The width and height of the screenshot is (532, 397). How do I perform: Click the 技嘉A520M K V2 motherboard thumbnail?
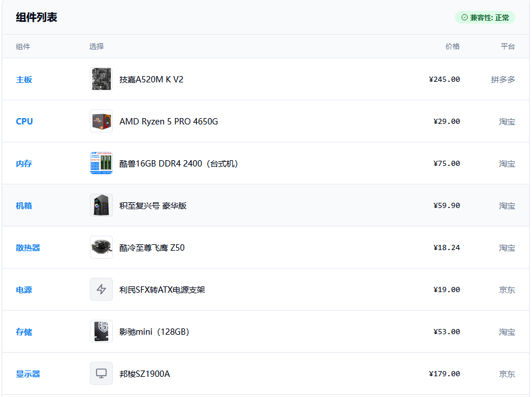click(x=101, y=79)
